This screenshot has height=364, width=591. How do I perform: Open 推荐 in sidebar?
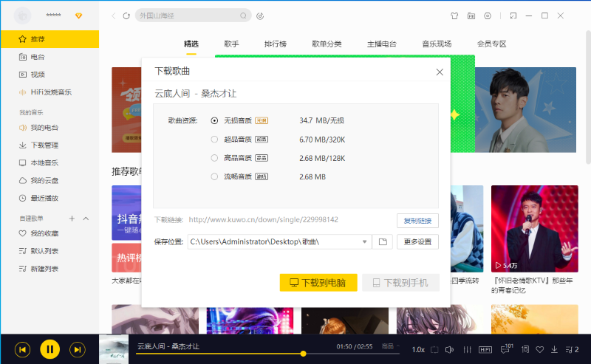point(49,39)
